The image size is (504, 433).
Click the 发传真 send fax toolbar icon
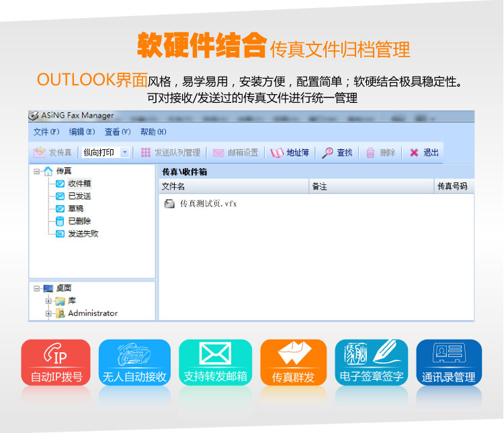tap(40, 153)
